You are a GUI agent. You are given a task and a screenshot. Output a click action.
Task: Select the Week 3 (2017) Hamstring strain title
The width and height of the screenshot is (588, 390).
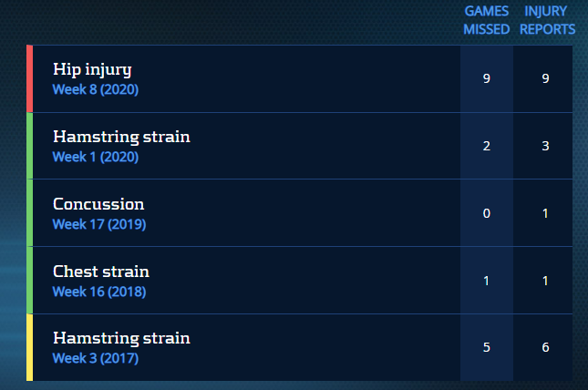tap(121, 338)
